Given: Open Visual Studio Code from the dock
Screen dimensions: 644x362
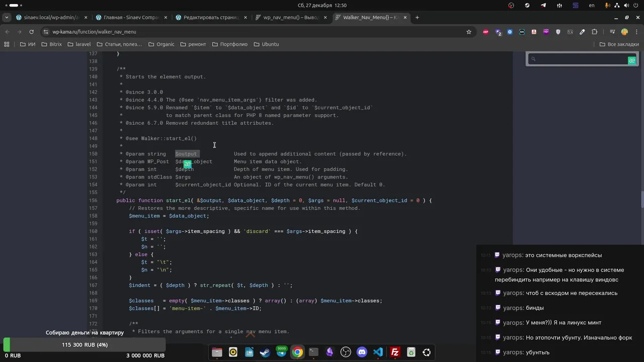Looking at the screenshot, I should click(378, 352).
